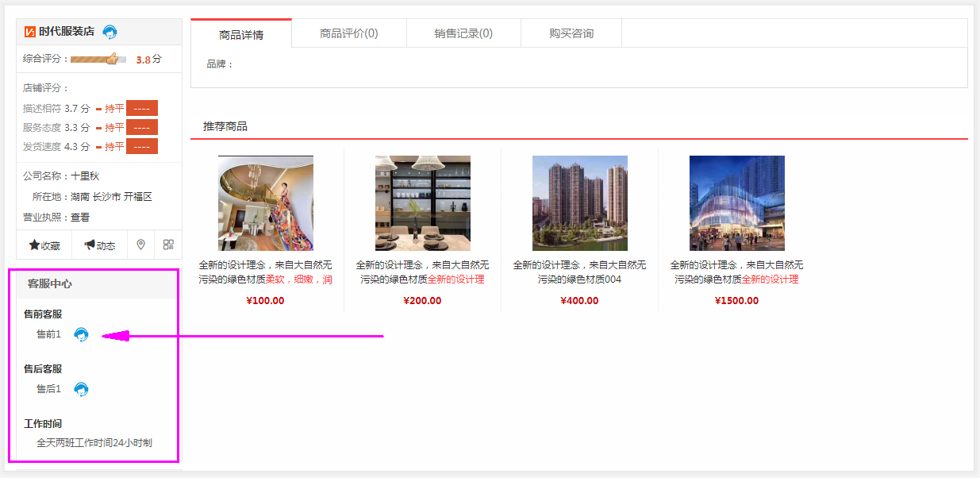Screen dimensions: 980x478
Task: Click the 售前1 customer service chat icon
Action: 81,334
